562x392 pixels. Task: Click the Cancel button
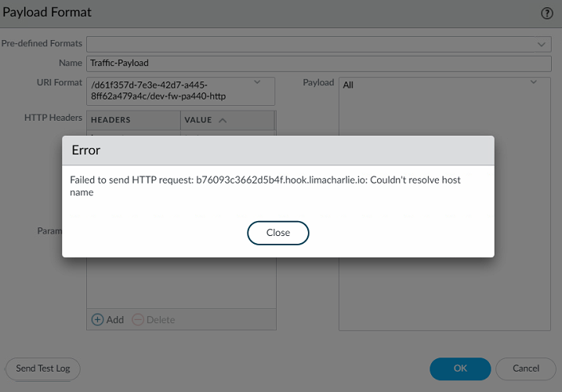526,368
